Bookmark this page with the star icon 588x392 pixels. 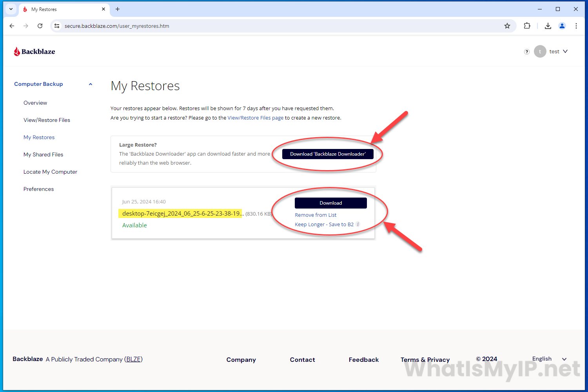pos(507,26)
